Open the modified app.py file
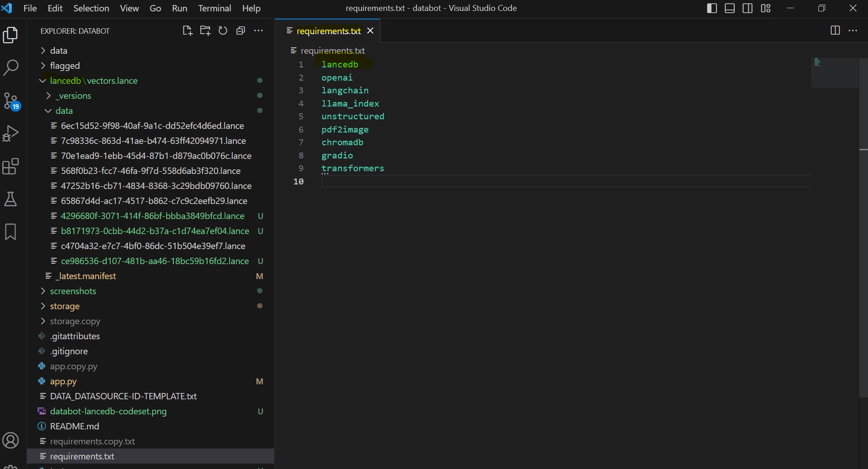The height and width of the screenshot is (469, 868). [x=150, y=381]
